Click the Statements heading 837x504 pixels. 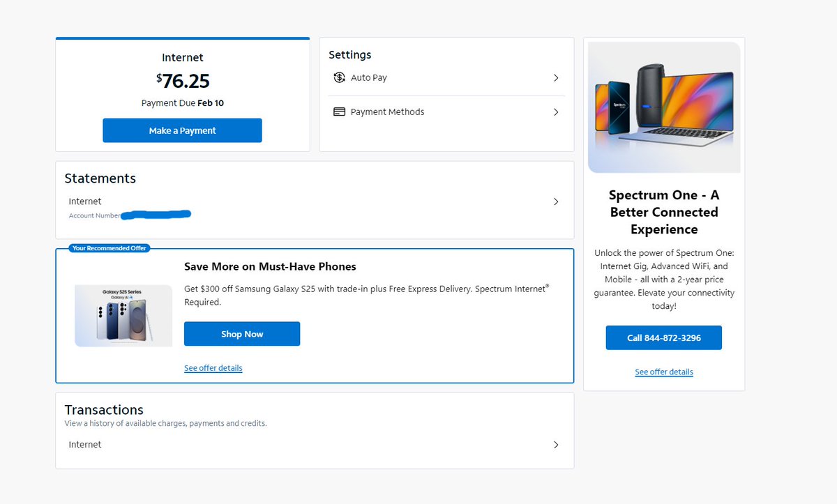click(100, 178)
